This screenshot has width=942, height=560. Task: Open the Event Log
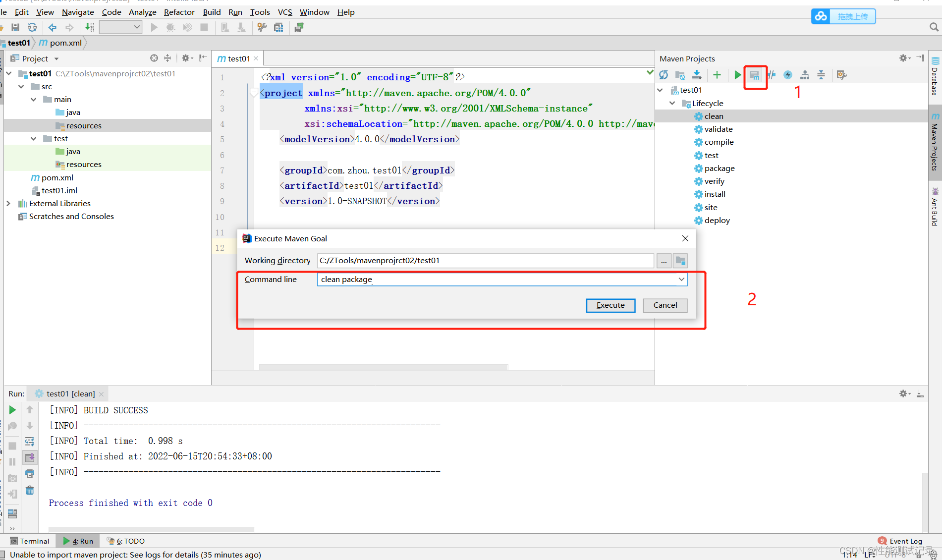pos(900,541)
